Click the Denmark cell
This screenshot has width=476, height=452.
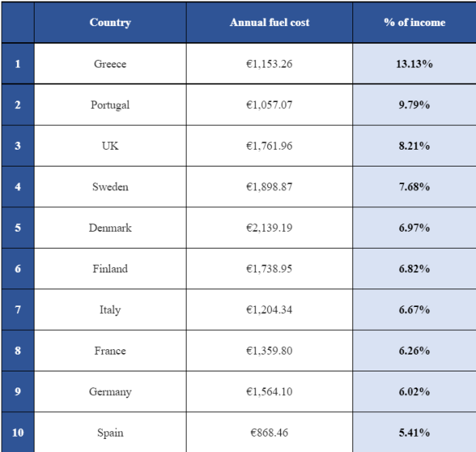coord(110,228)
